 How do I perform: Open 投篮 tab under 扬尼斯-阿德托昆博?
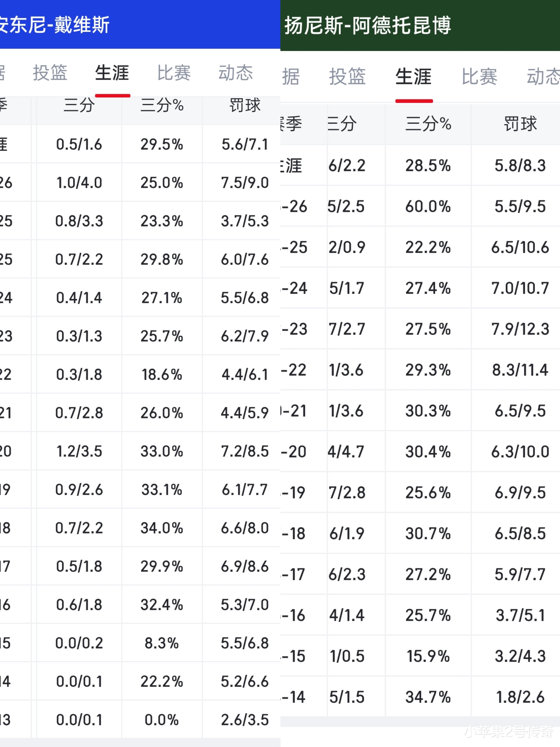tap(347, 76)
